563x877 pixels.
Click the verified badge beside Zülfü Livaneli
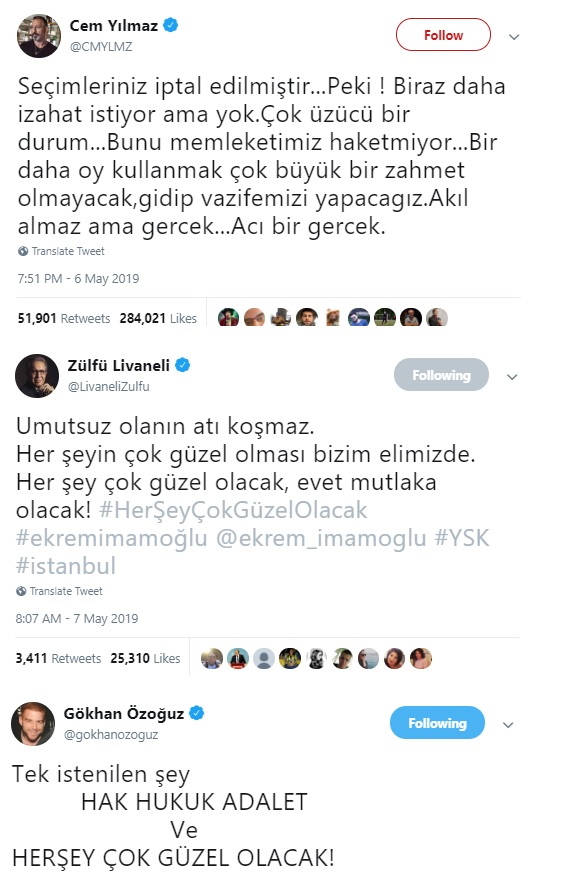click(183, 365)
